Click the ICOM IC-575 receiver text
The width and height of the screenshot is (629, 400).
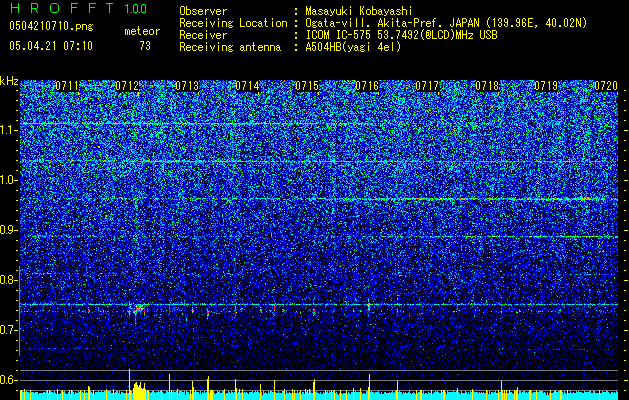(401, 35)
